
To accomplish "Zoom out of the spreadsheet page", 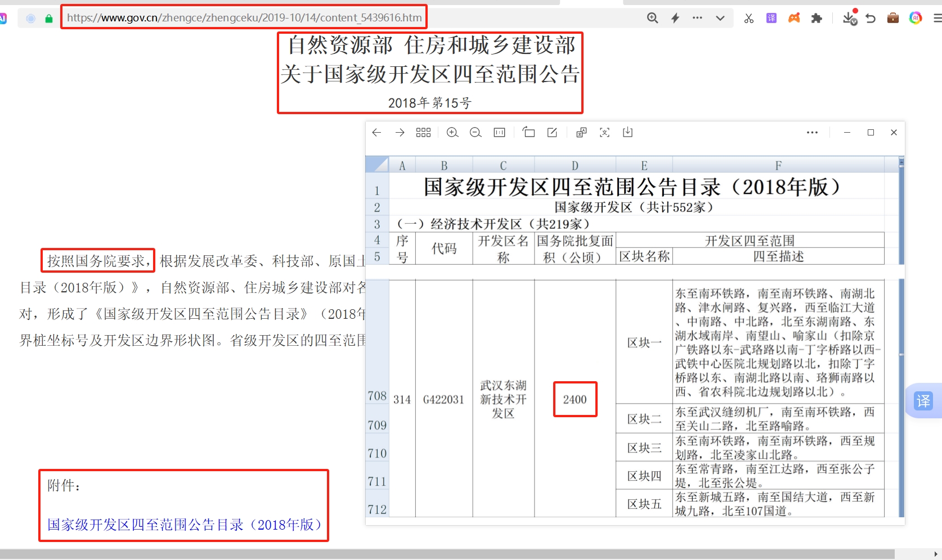I will [475, 132].
